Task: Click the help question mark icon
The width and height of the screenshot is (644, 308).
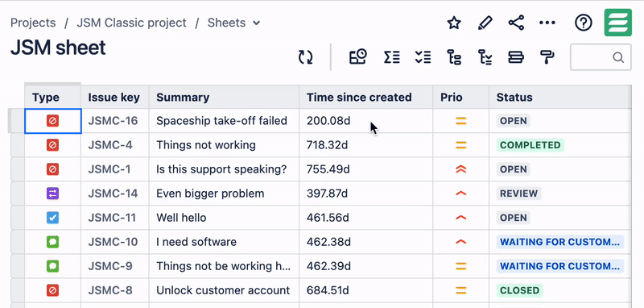Action: tap(583, 23)
